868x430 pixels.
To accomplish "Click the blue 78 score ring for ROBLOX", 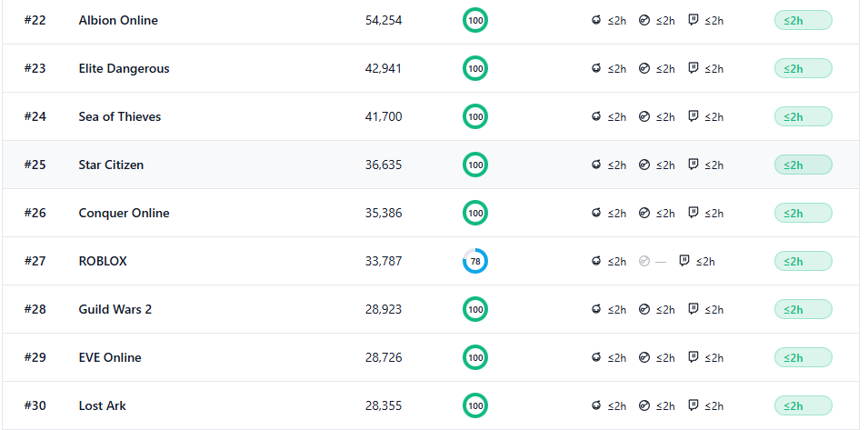I will [475, 261].
